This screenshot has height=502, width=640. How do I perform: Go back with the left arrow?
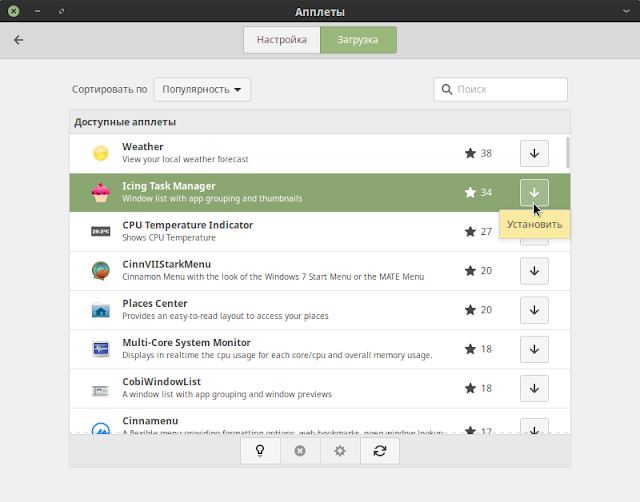pyautogui.click(x=18, y=40)
